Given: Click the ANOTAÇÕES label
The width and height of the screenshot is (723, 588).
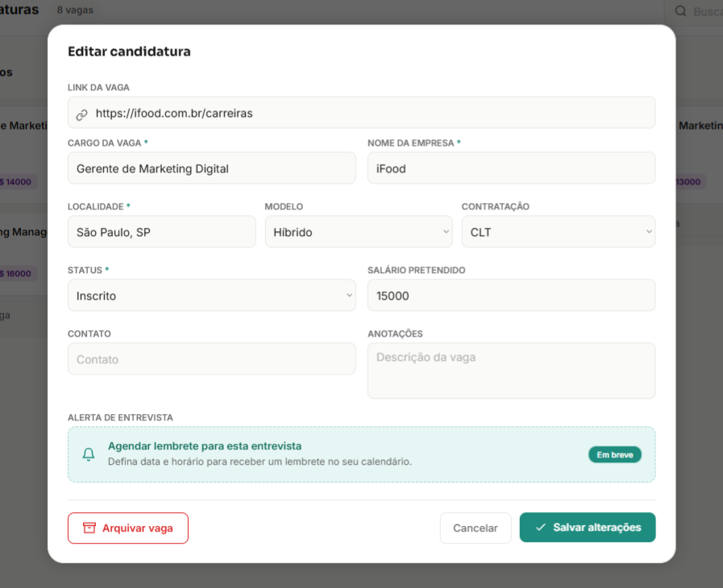Looking at the screenshot, I should click(x=395, y=333).
